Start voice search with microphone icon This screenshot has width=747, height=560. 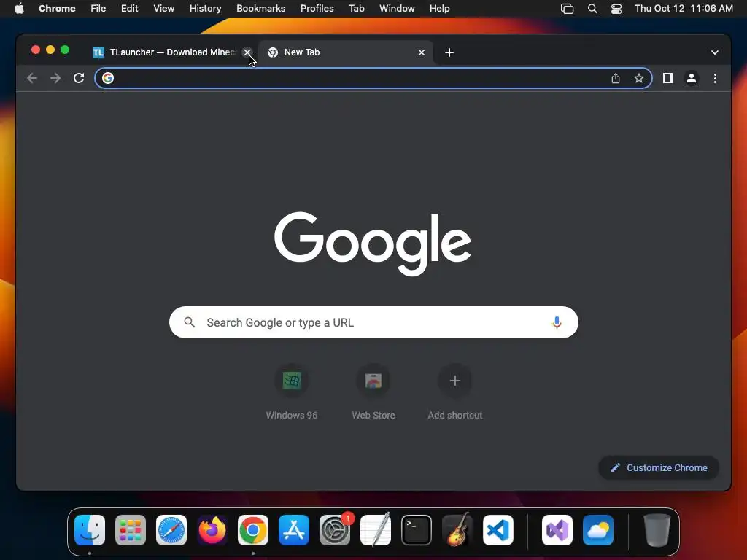click(557, 322)
